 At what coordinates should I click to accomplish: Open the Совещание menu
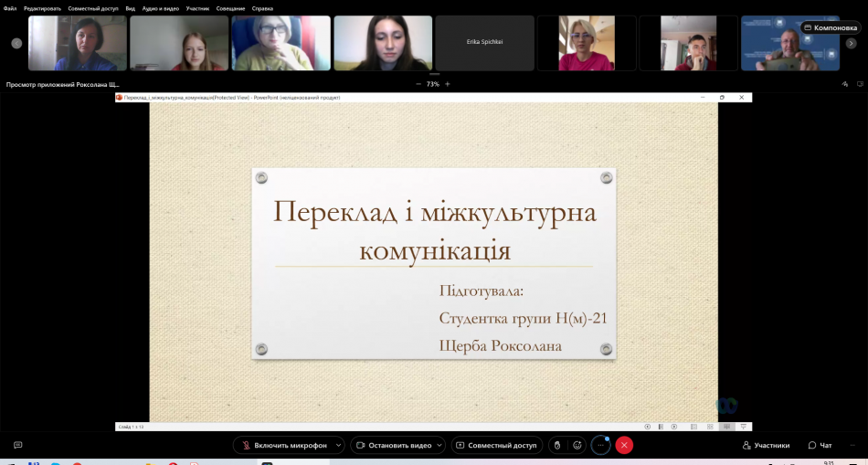tap(230, 8)
